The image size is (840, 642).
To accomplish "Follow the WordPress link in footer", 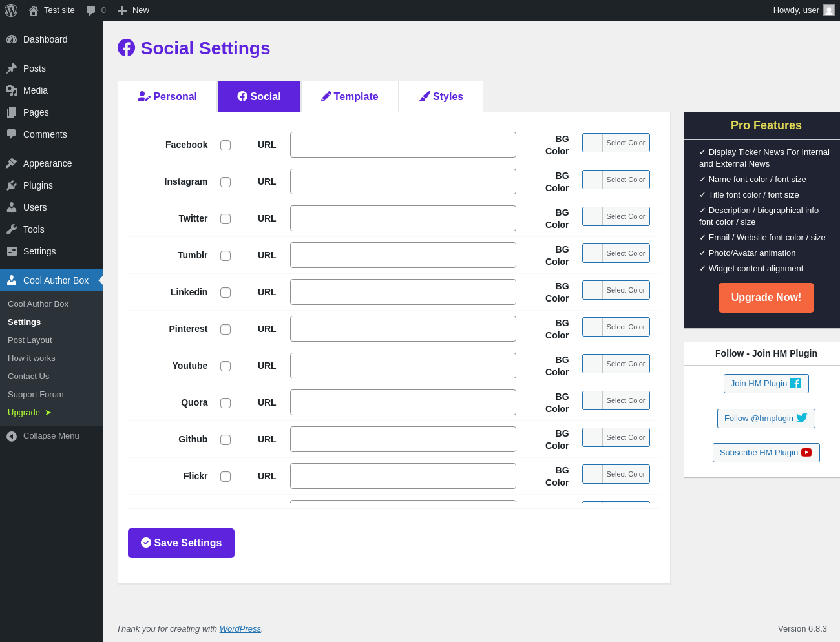I will point(240,629).
